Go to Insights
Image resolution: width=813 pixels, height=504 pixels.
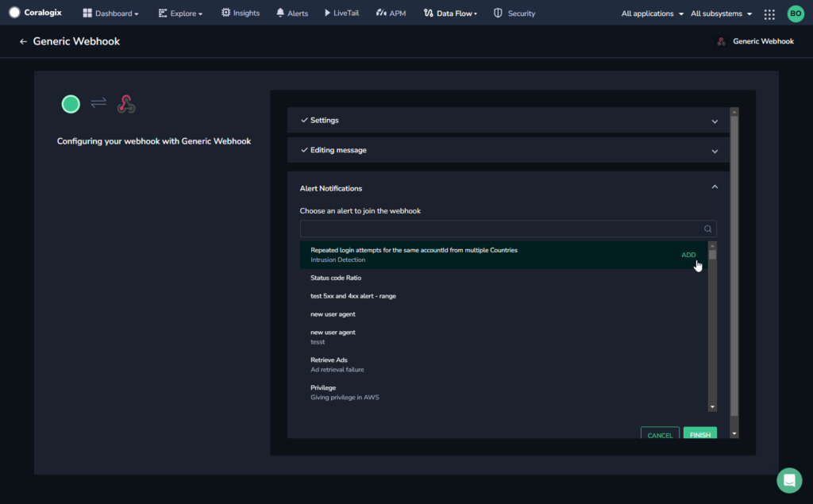tap(240, 13)
